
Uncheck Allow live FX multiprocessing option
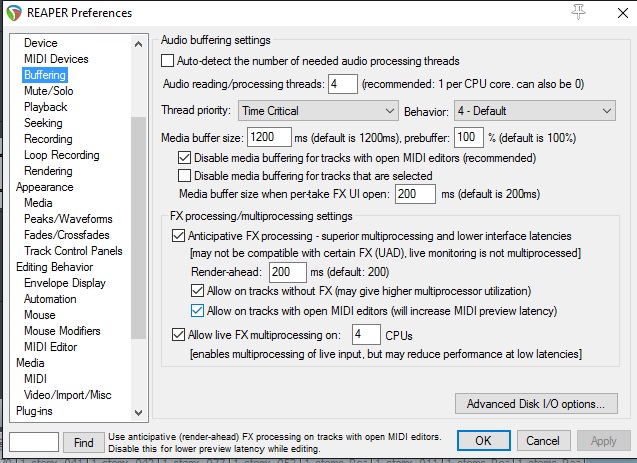[179, 335]
